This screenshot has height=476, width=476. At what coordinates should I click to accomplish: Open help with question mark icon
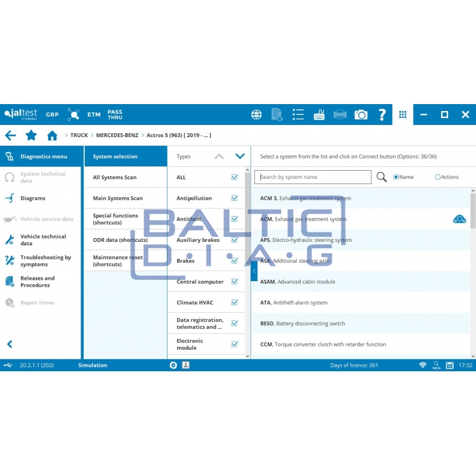(382, 114)
